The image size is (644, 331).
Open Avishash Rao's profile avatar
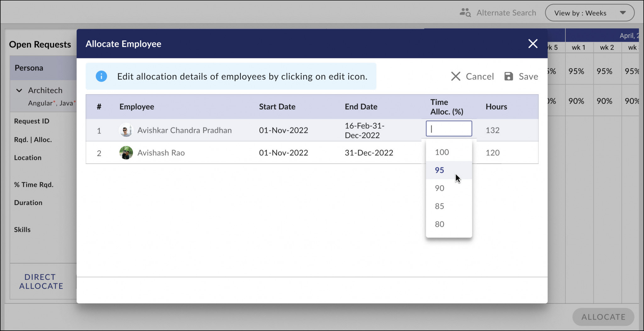click(x=126, y=153)
